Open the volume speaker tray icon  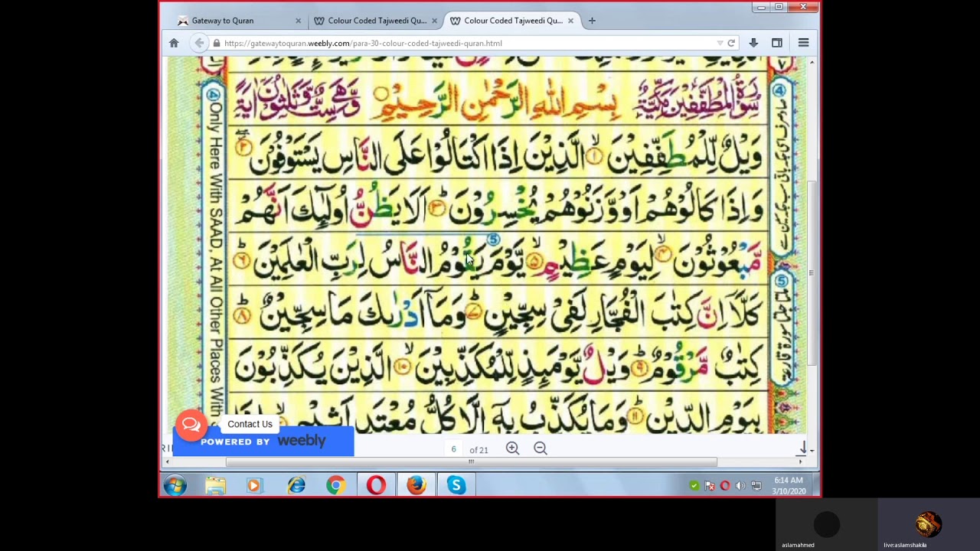740,486
